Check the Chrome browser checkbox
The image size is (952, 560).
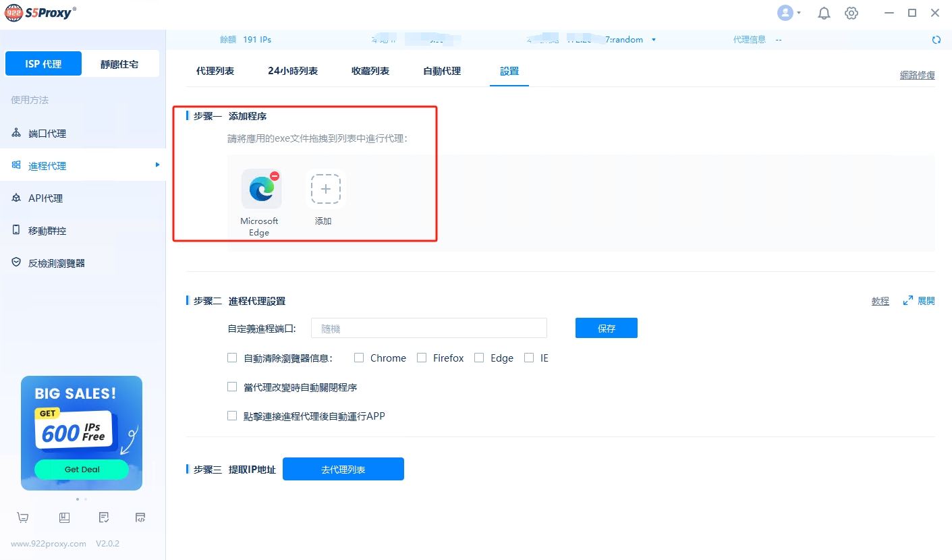[359, 358]
